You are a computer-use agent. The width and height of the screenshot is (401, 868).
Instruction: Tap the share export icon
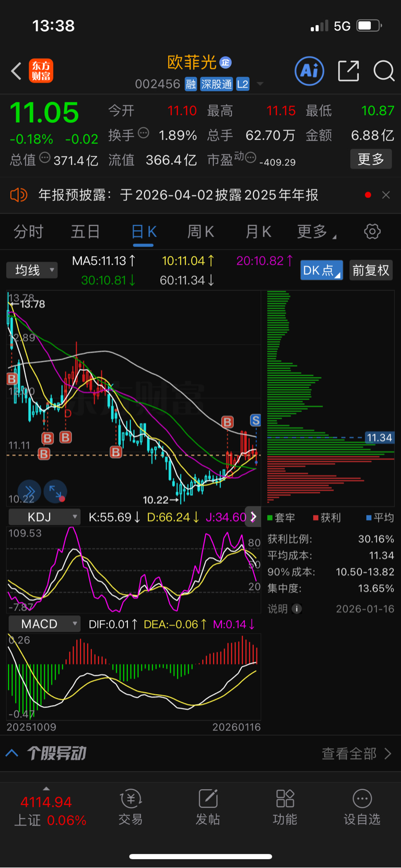click(x=348, y=71)
